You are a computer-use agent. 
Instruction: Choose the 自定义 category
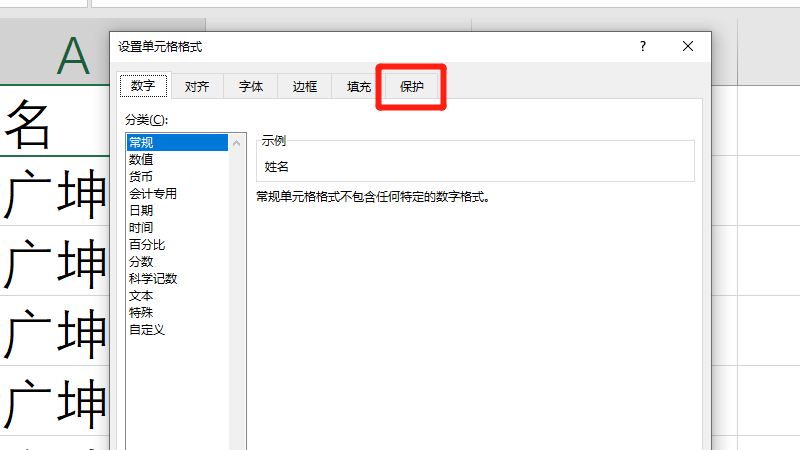click(147, 329)
